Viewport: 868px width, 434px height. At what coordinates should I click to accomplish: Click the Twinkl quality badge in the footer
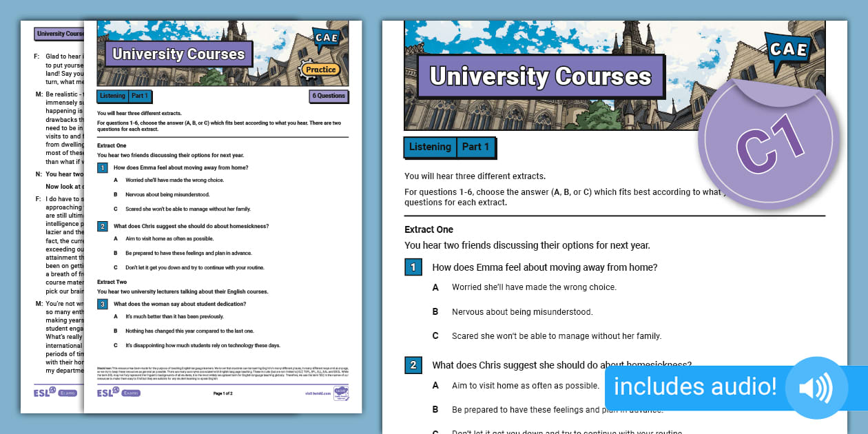[342, 393]
